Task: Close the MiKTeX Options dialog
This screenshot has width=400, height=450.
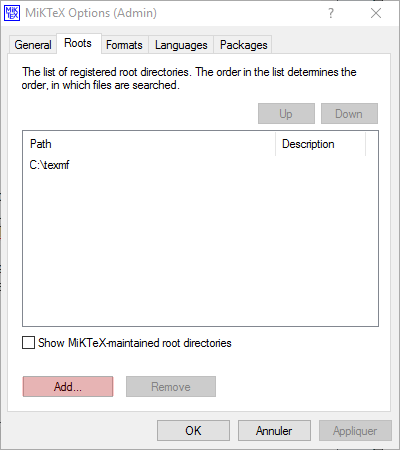Action: click(376, 13)
